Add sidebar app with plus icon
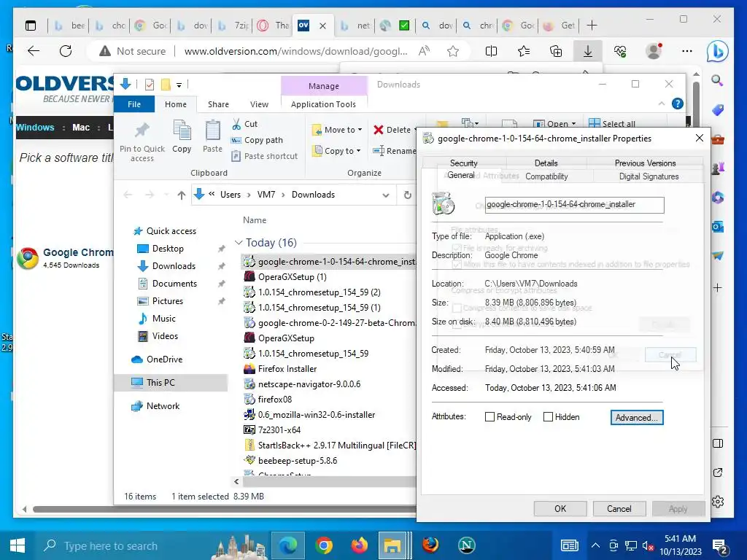This screenshot has width=747, height=560. coord(718,287)
